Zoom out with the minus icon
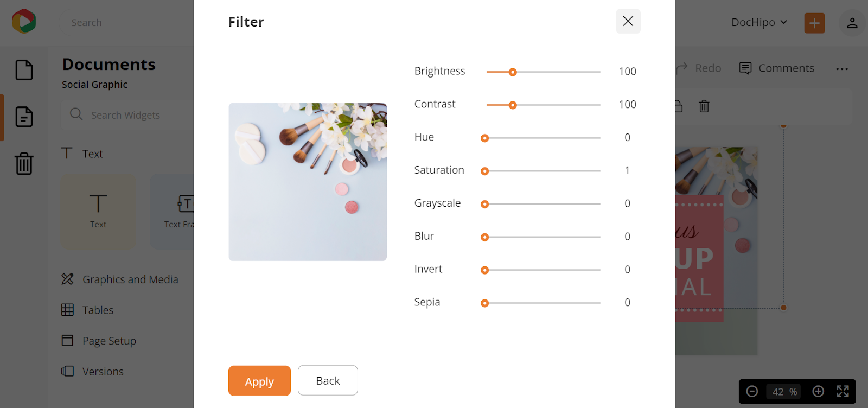868x408 pixels. (x=752, y=391)
